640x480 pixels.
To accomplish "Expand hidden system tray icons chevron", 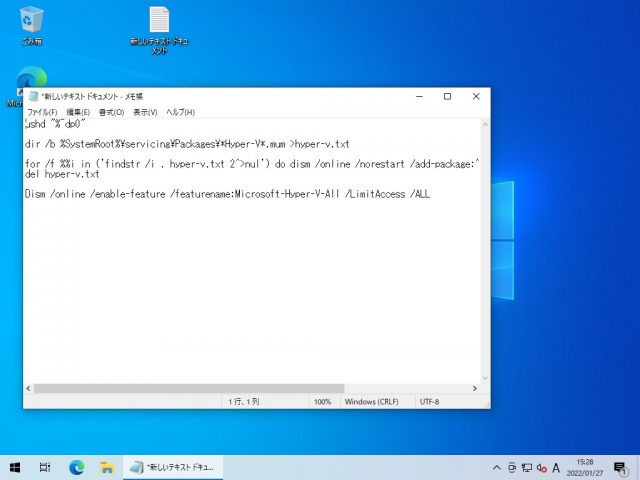I will coord(497,467).
